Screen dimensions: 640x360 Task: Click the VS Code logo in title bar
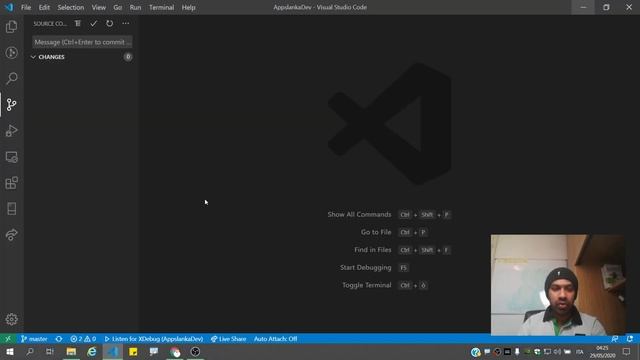point(9,7)
